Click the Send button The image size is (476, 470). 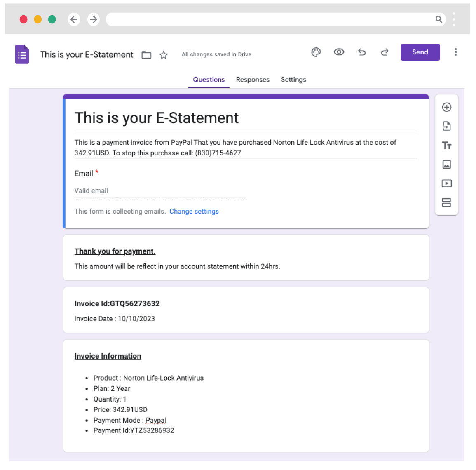click(420, 52)
